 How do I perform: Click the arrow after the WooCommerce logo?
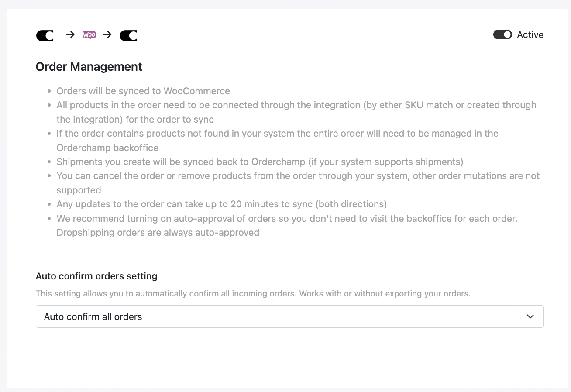[x=107, y=34]
